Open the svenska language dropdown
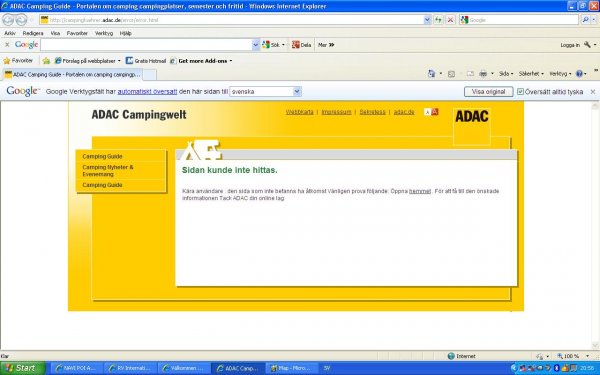The image size is (600, 375). (x=265, y=91)
